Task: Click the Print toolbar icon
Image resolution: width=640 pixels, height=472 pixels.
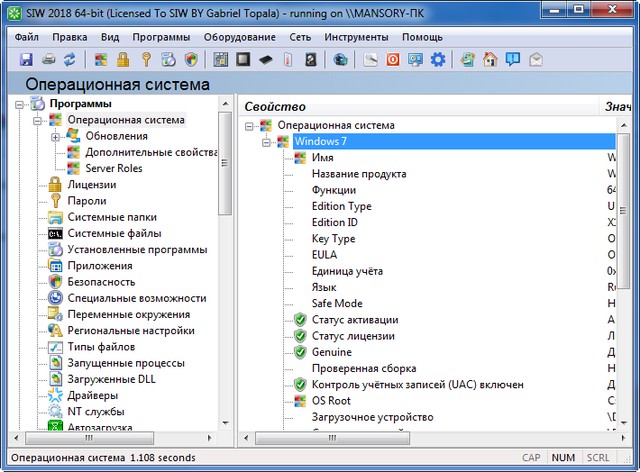Action: [48, 60]
